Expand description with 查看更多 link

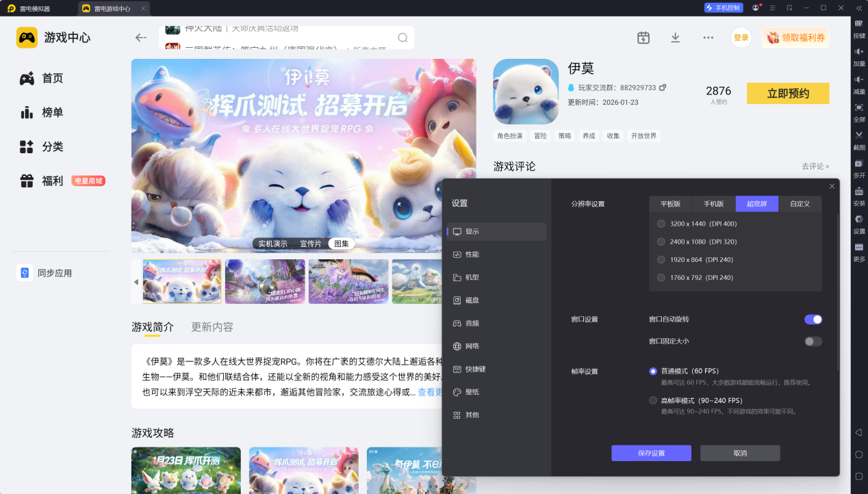(x=431, y=392)
